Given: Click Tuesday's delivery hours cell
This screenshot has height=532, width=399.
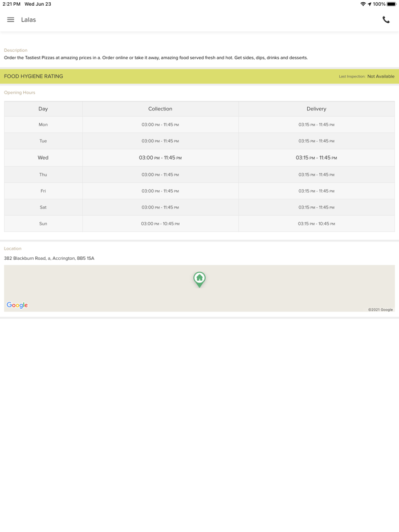Looking at the screenshot, I should pyautogui.click(x=316, y=141).
